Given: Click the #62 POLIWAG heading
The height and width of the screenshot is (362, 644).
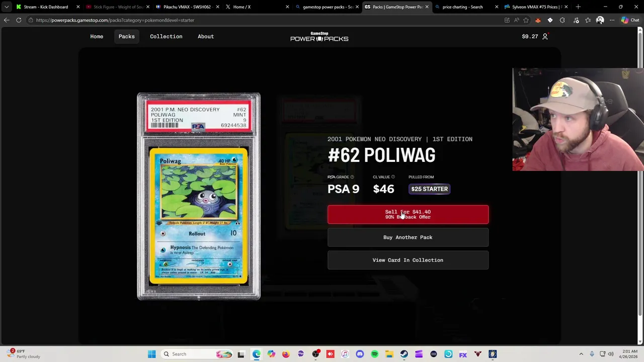Looking at the screenshot, I should coord(381,156).
